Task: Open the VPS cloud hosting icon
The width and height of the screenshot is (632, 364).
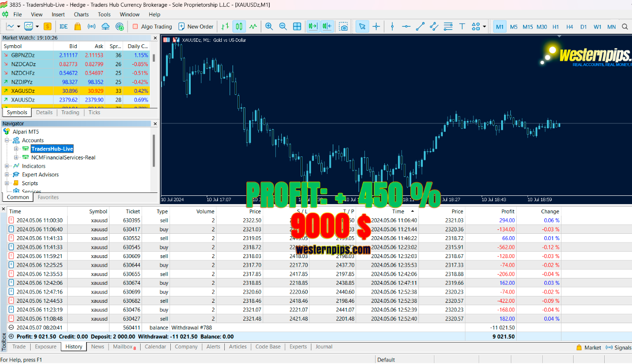Action: click(106, 26)
